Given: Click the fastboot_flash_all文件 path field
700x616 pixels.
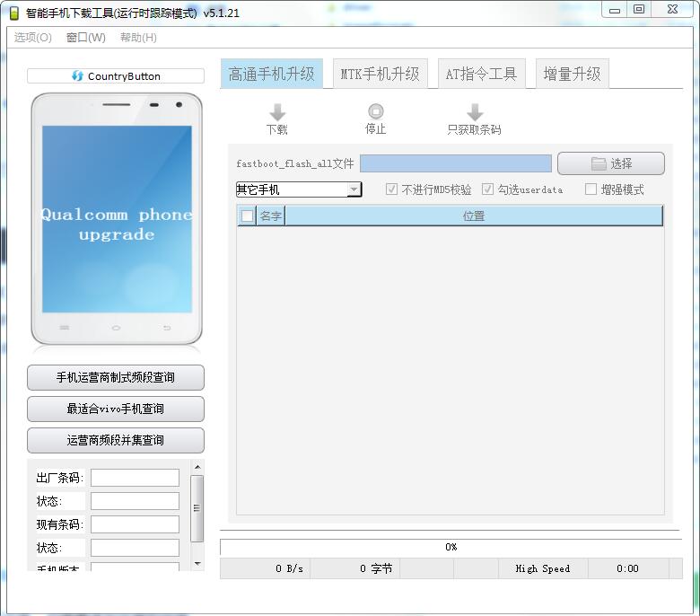Looking at the screenshot, I should click(456, 163).
